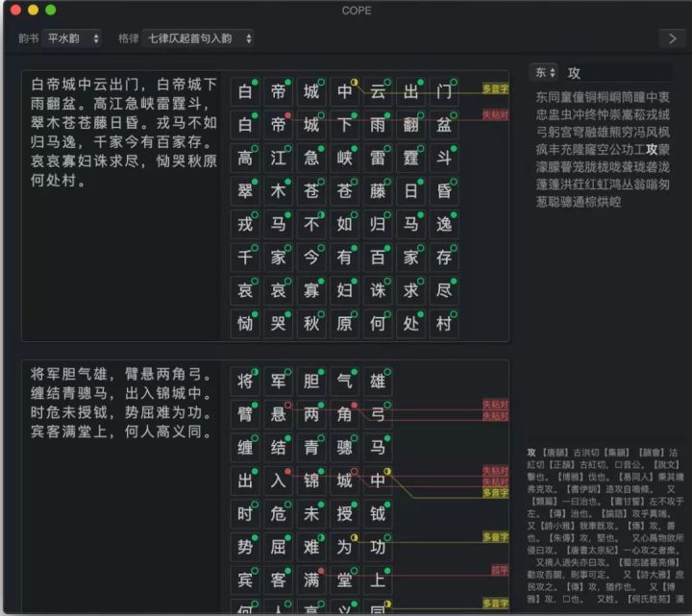This screenshot has width=692, height=616.
Task: Click the right chevron button in the toolbar
Action: tap(672, 38)
